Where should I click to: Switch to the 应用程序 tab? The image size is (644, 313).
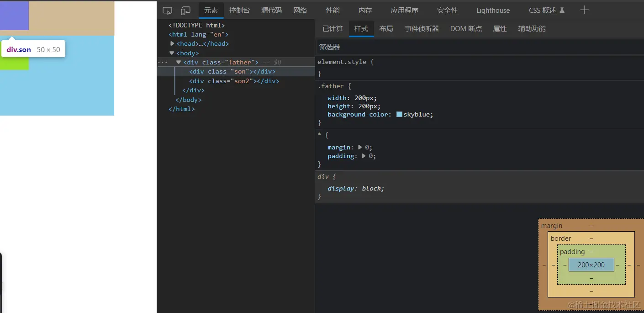tap(405, 11)
